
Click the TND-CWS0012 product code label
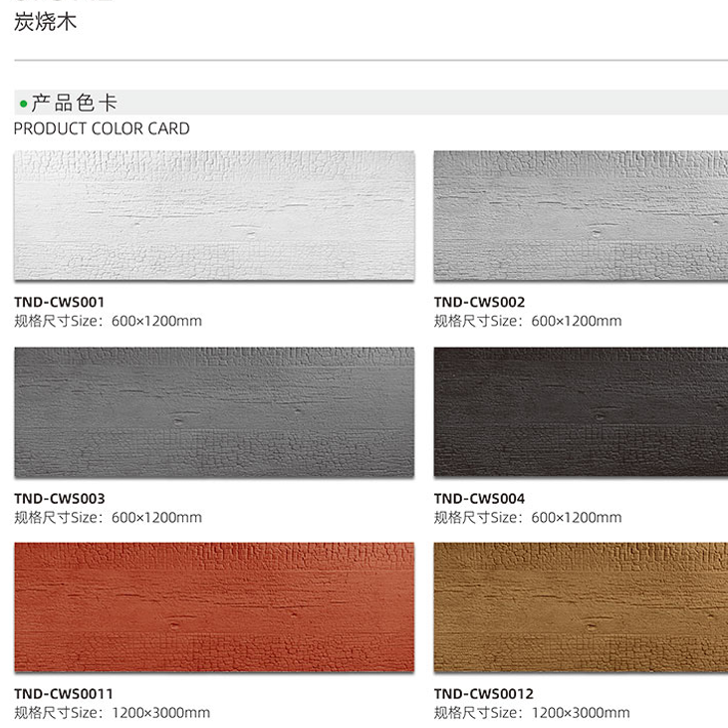(484, 694)
